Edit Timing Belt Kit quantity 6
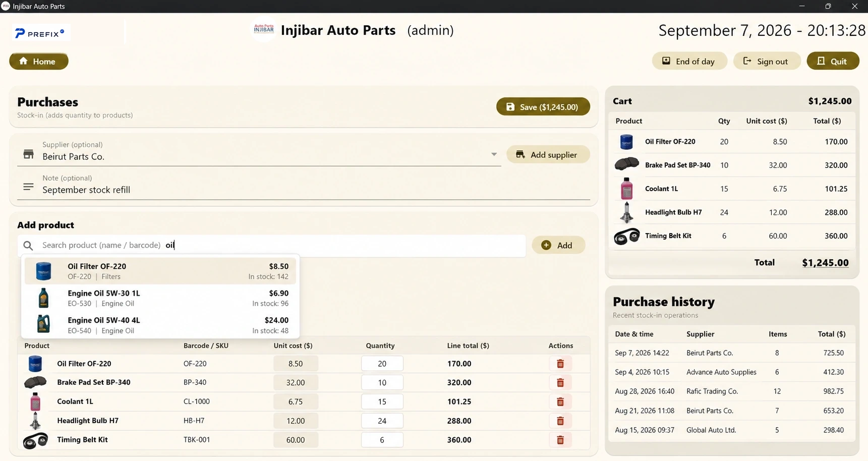This screenshot has height=461, width=868. (382, 440)
